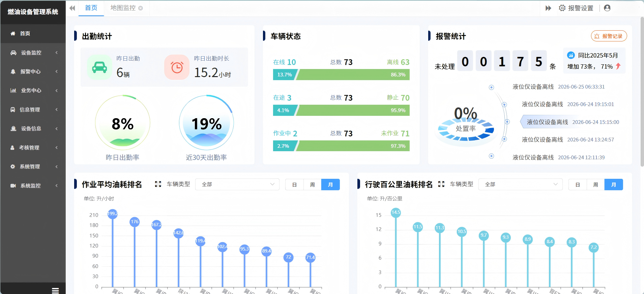Viewport: 644px width, 294px height.
Task: Open 报警中心 in the sidebar
Action: pyautogui.click(x=33, y=71)
